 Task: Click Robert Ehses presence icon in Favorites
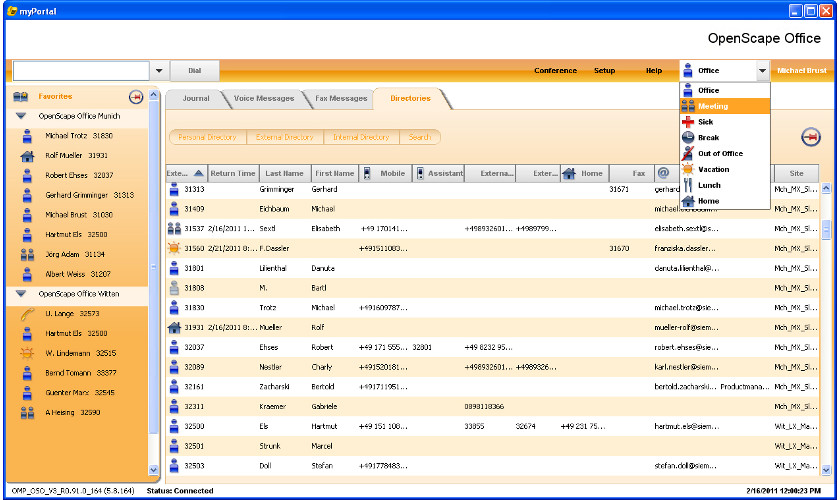[27, 175]
